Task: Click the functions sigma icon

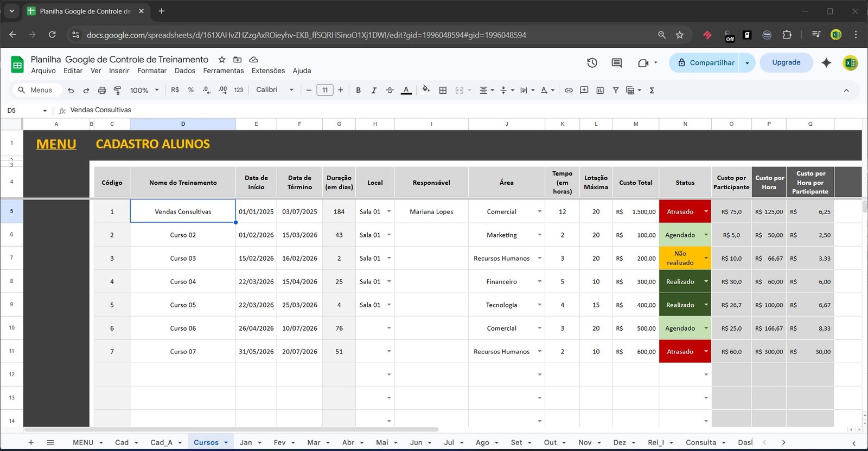Action: pos(652,91)
